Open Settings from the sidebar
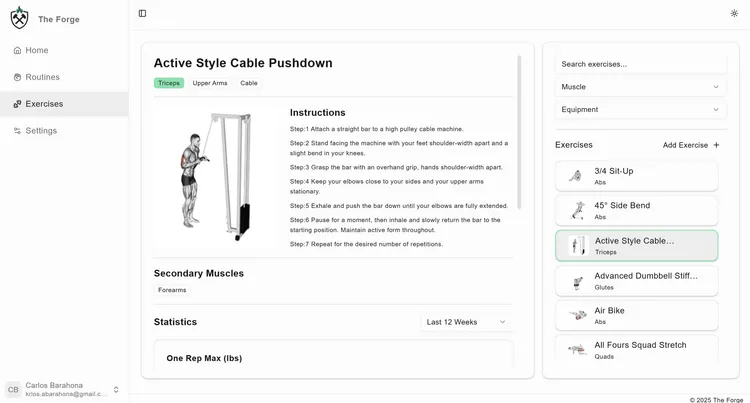Screen dimensions: 750x403 tap(41, 131)
